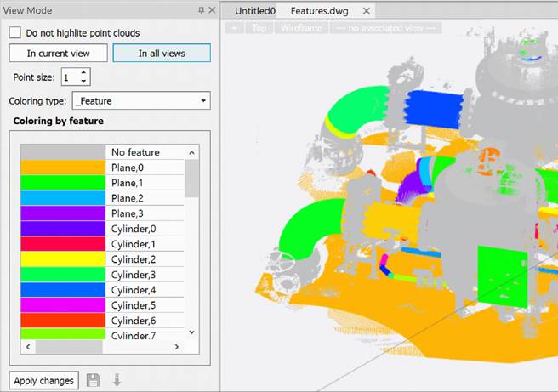Image resolution: width=558 pixels, height=392 pixels.
Task: Increase Point size with up arrow
Action: (83, 72)
